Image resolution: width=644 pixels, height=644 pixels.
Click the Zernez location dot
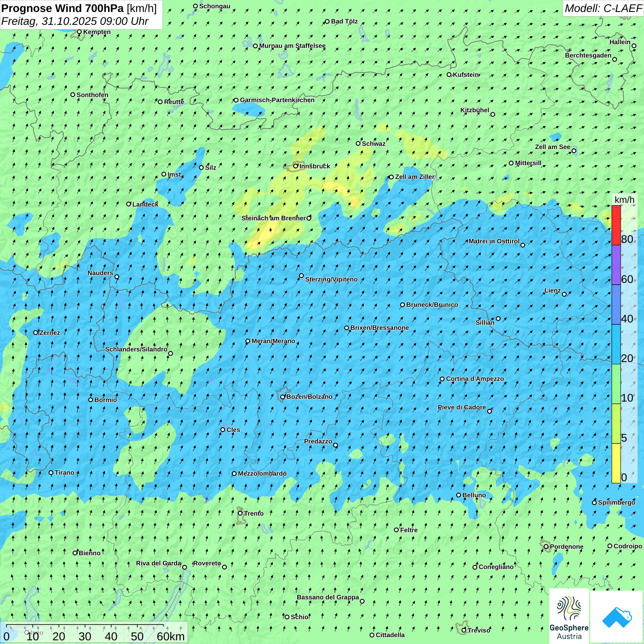(x=35, y=333)
